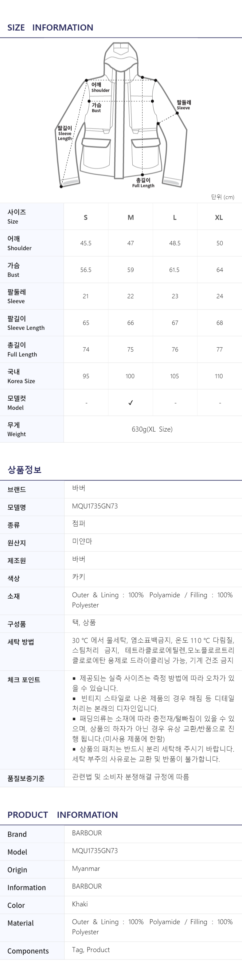Click the model-cut checkmark under size M
Image resolution: width=242 pixels, height=980 pixels.
coord(130,403)
